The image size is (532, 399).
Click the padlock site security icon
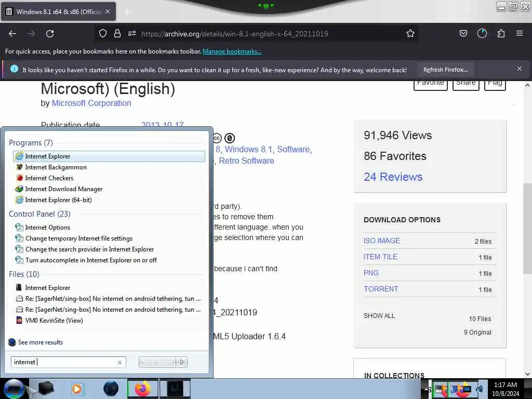[x=117, y=33]
